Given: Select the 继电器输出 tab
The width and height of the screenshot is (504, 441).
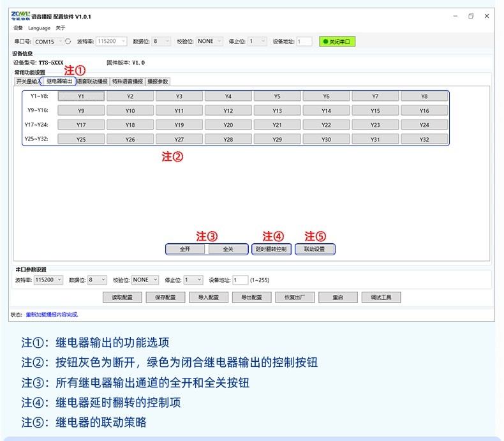Looking at the screenshot, I should (x=59, y=81).
